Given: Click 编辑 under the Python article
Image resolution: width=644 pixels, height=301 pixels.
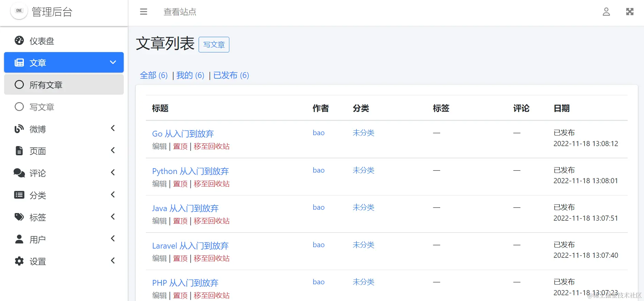Looking at the screenshot, I should (x=159, y=184).
